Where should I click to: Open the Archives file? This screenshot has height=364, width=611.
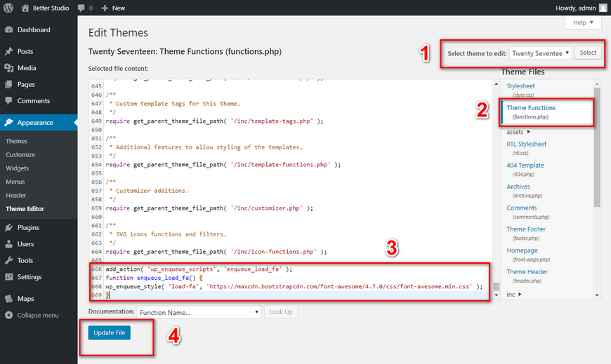tap(518, 187)
